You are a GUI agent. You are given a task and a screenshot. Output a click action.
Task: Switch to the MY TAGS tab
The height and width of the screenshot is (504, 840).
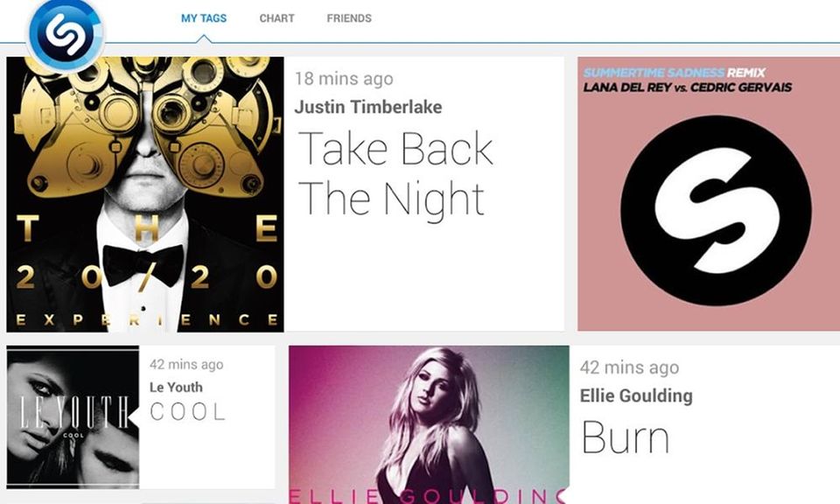coord(204,18)
